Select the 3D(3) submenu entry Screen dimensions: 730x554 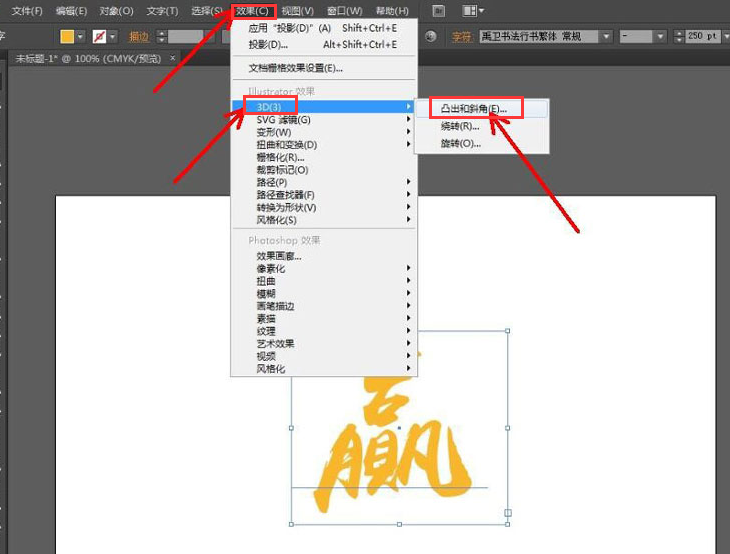click(x=324, y=107)
